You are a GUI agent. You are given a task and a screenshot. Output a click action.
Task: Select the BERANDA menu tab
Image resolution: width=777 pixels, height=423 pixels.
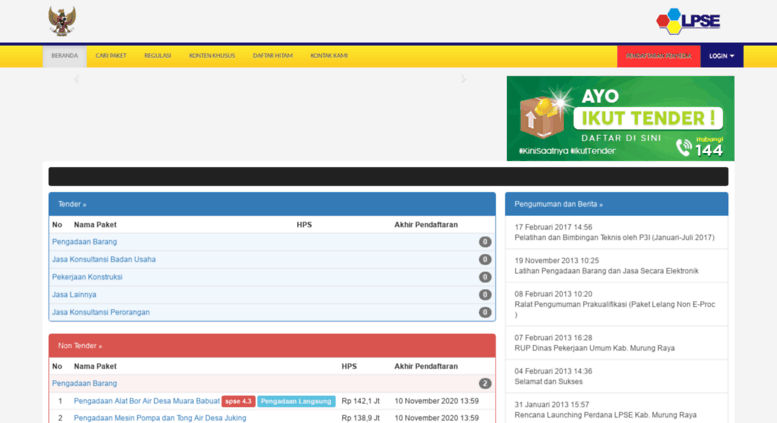point(64,56)
